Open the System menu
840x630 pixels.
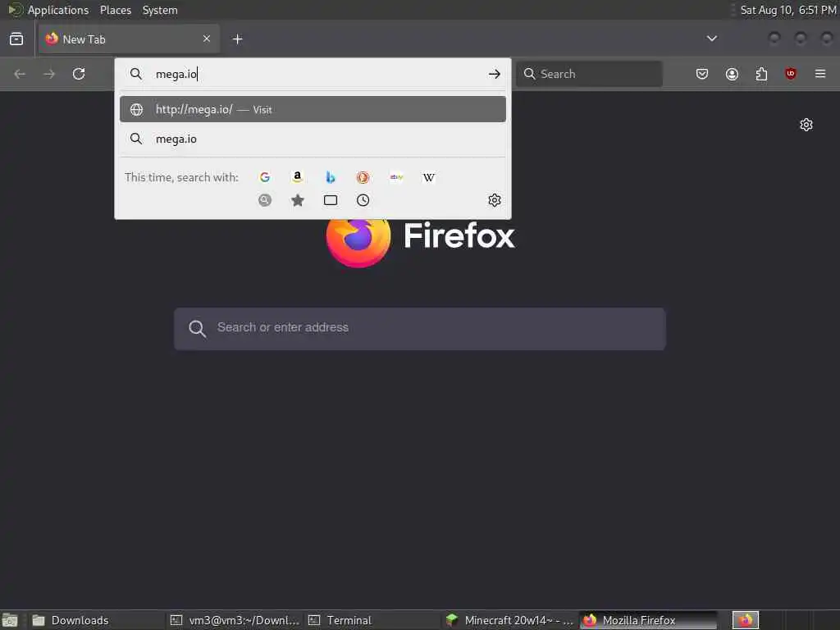pos(160,10)
